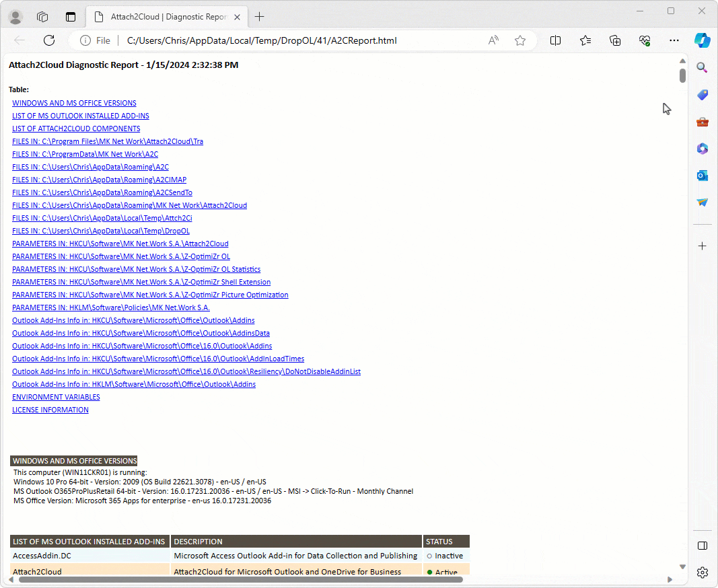The width and height of the screenshot is (718, 588).
Task: Open WINDOWS AND MS OFFICE VERSIONS link
Action: pyautogui.click(x=74, y=103)
